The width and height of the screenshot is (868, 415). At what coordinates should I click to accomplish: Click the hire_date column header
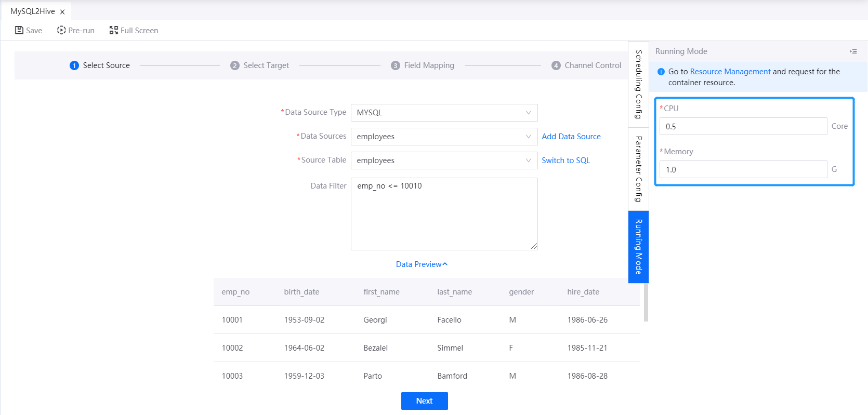click(583, 292)
